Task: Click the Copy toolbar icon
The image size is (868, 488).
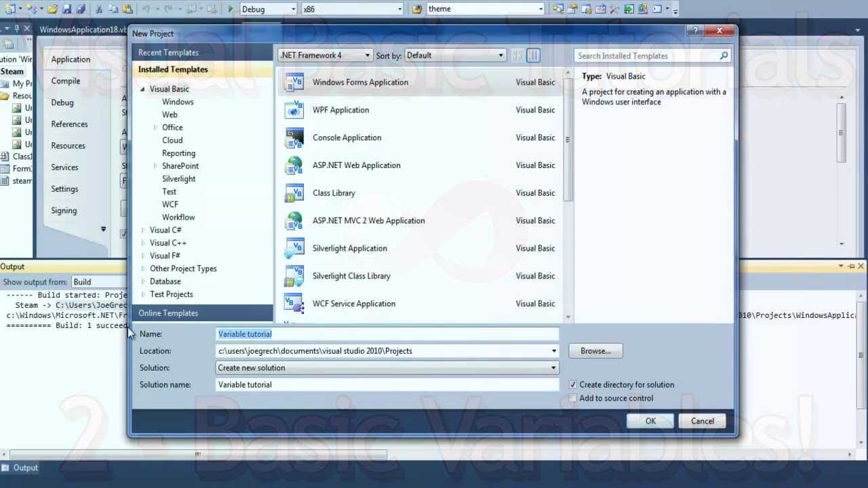Action: (113, 9)
